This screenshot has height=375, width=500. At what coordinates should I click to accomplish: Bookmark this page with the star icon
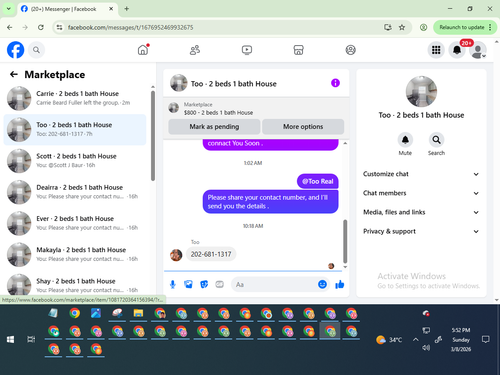pos(402,27)
